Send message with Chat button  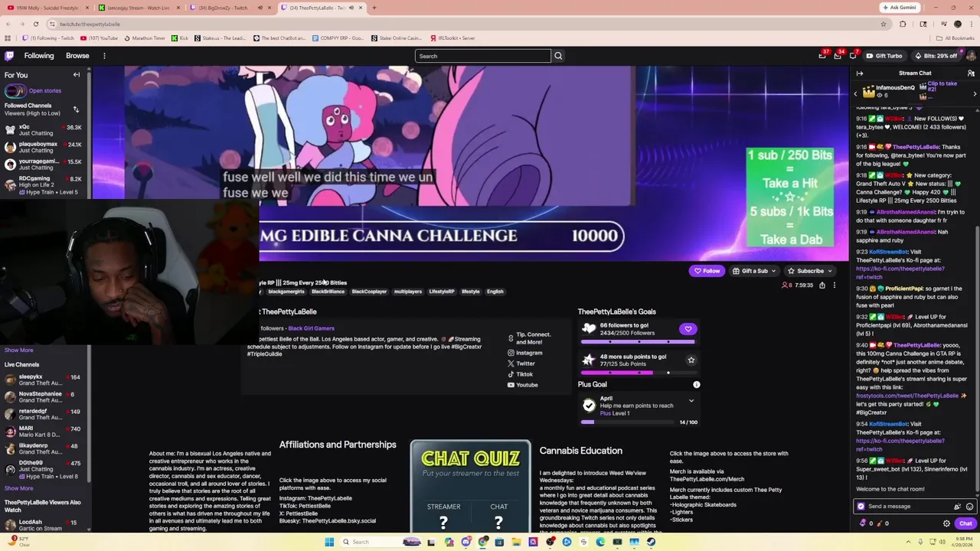[965, 523]
